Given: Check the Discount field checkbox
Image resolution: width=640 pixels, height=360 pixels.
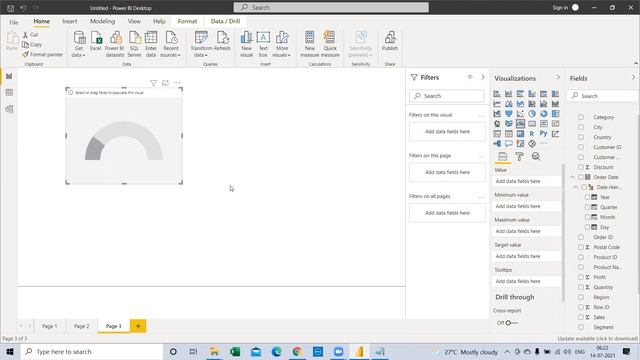Looking at the screenshot, I should (581, 167).
